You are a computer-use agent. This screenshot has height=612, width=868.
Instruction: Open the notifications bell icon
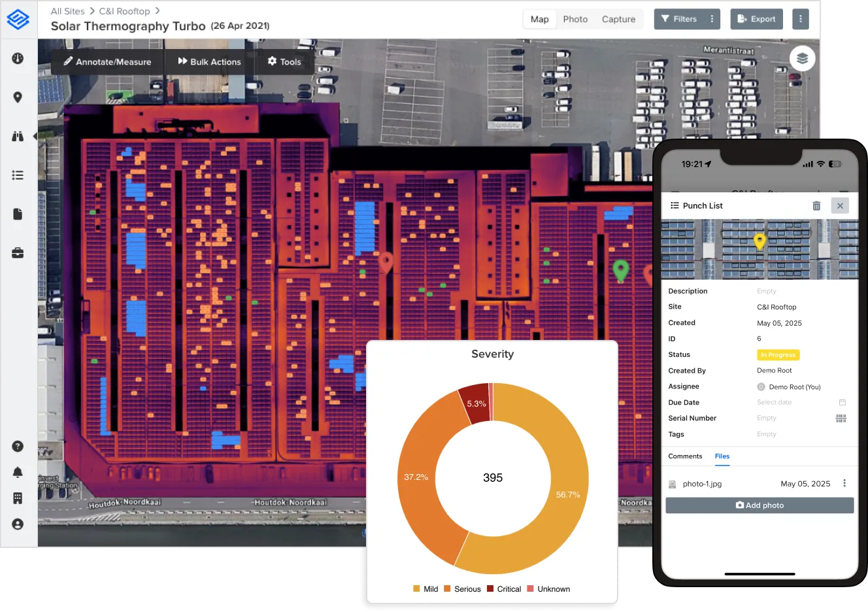tap(18, 472)
